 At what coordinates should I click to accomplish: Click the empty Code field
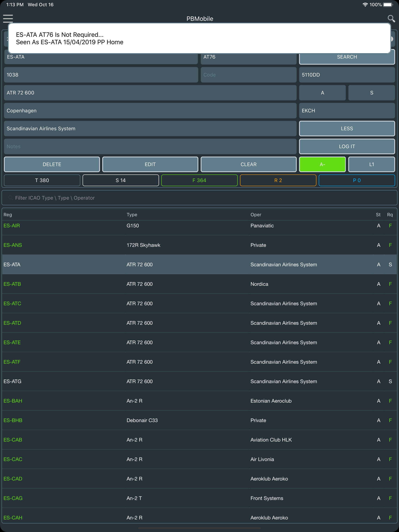248,75
